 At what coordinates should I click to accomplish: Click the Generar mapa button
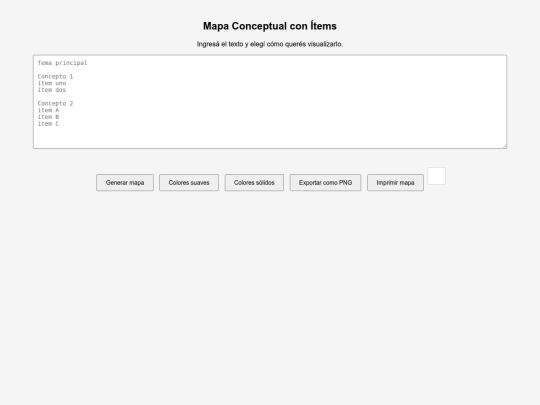[x=125, y=183]
